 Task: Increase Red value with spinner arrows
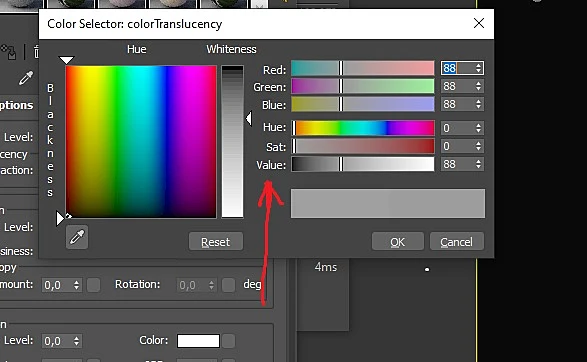point(478,65)
